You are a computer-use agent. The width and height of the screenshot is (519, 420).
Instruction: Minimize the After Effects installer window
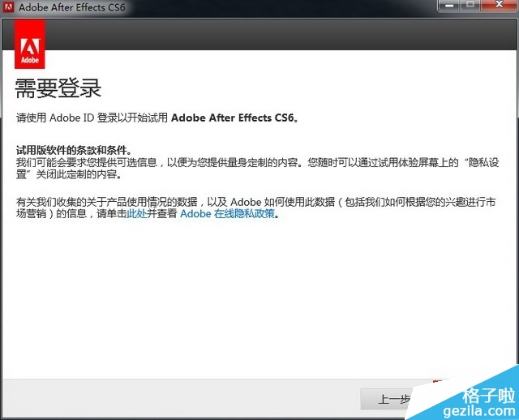click(x=449, y=6)
